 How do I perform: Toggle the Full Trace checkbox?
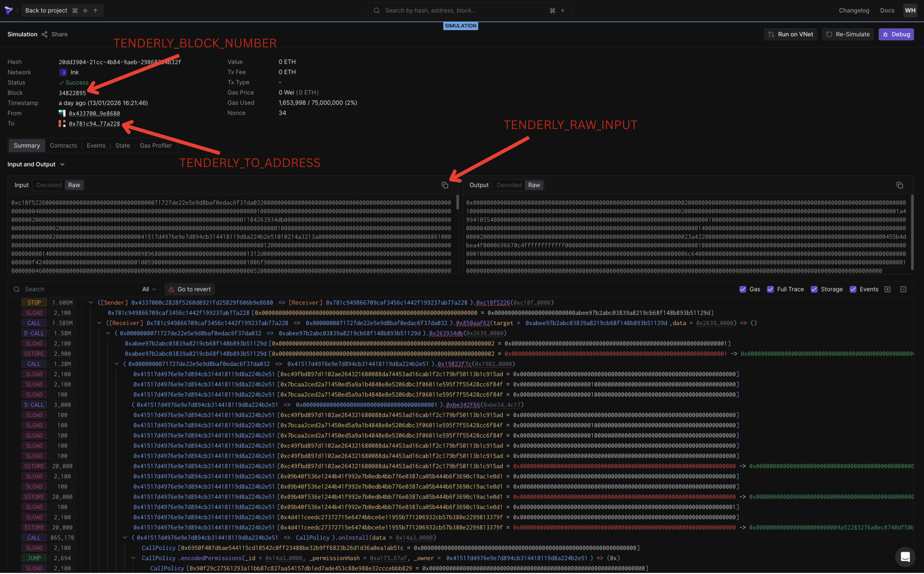click(770, 290)
